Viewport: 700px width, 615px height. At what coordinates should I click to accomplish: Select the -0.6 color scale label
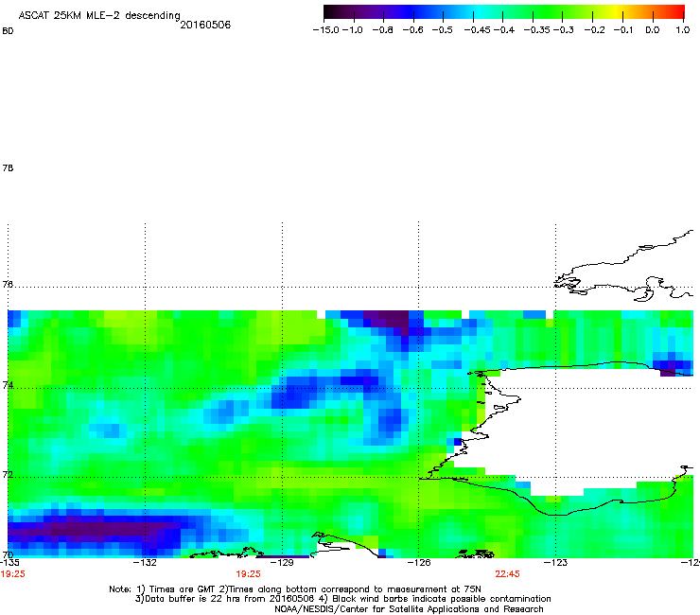(x=412, y=30)
